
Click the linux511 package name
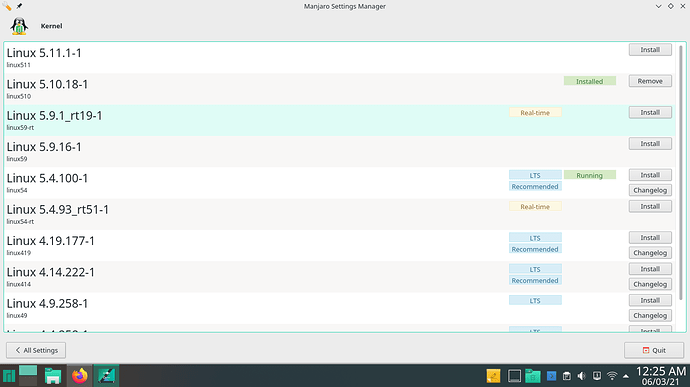[x=18, y=65]
